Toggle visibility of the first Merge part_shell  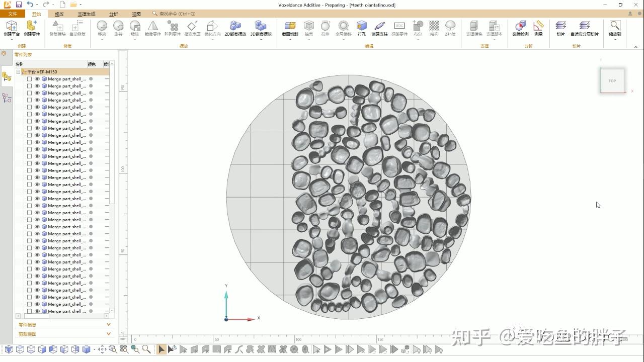click(x=37, y=79)
